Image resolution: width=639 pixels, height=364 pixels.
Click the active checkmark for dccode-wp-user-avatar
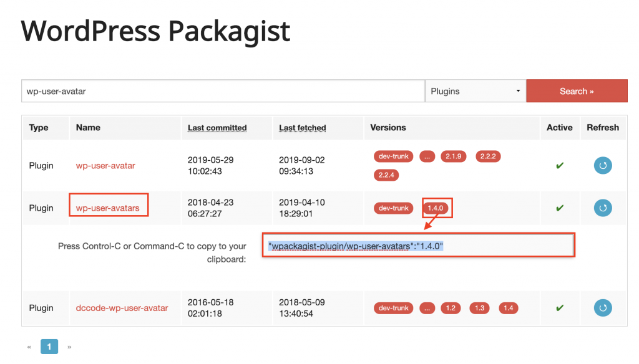(560, 308)
